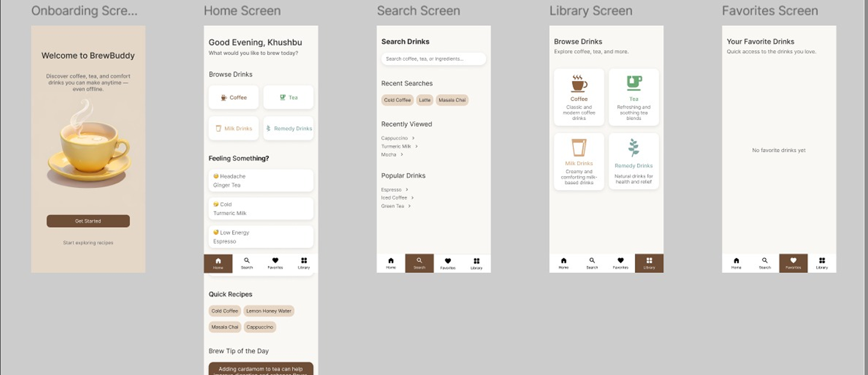The height and width of the screenshot is (375, 868).
Task: Open Iced Coffee row chevron
Action: [412, 198]
